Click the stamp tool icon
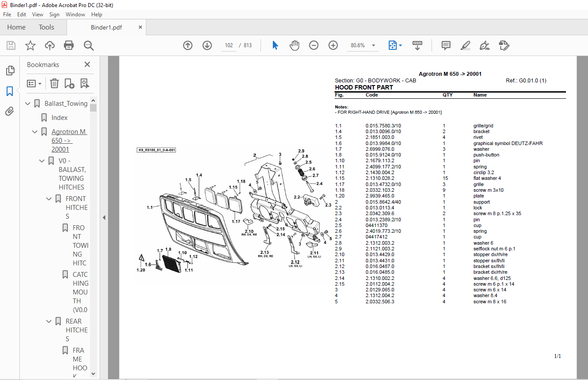This screenshot has width=588, height=380. coord(504,45)
